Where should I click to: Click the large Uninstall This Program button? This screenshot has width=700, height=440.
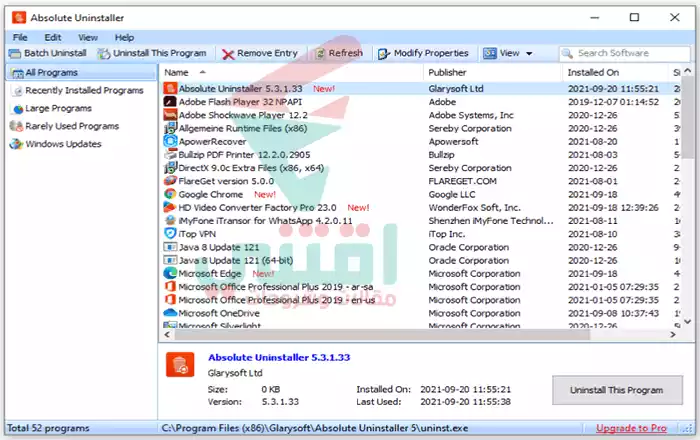click(617, 390)
